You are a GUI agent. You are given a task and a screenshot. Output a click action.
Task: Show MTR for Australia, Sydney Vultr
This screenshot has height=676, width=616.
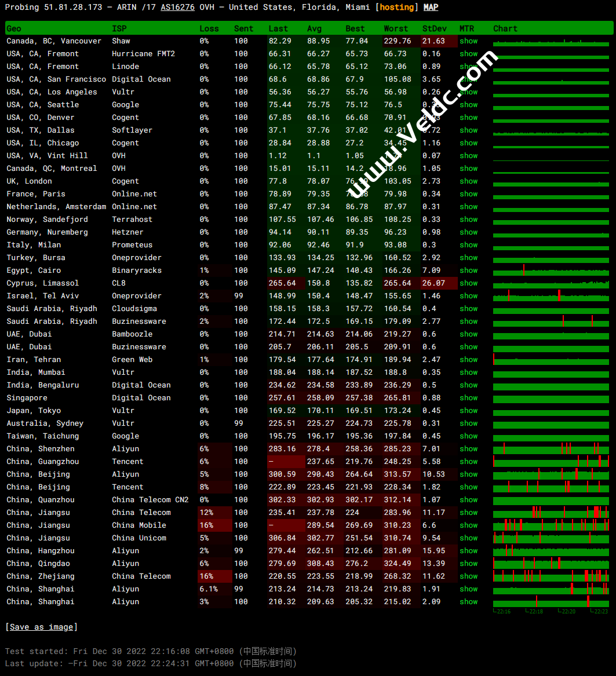pyautogui.click(x=468, y=423)
